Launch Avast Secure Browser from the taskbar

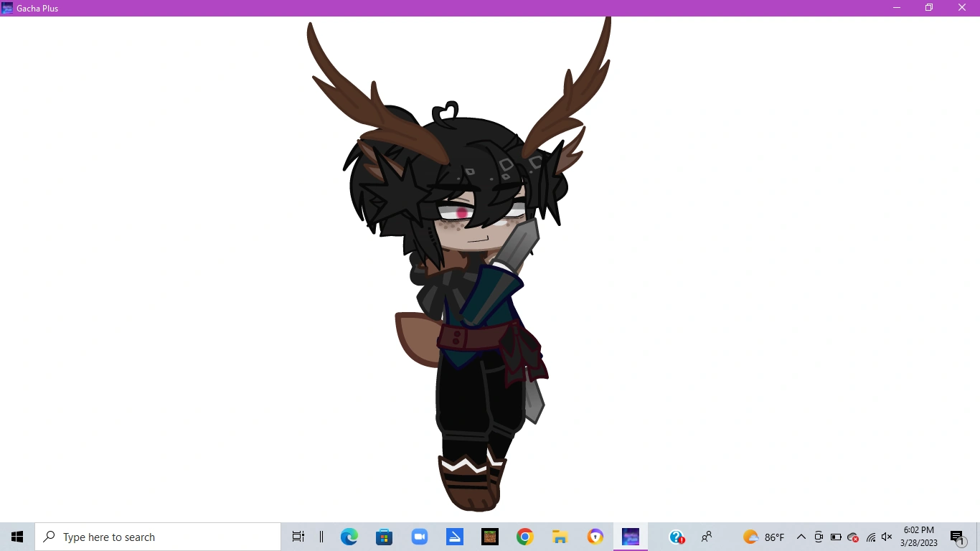(595, 537)
